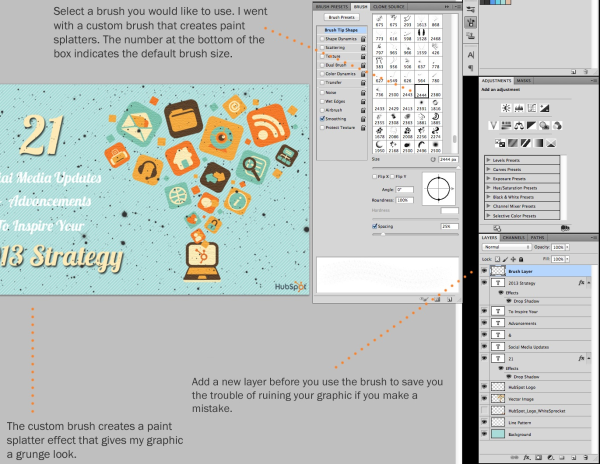600x464 pixels.
Task: Click the Brush Presets button
Action: 341,17
